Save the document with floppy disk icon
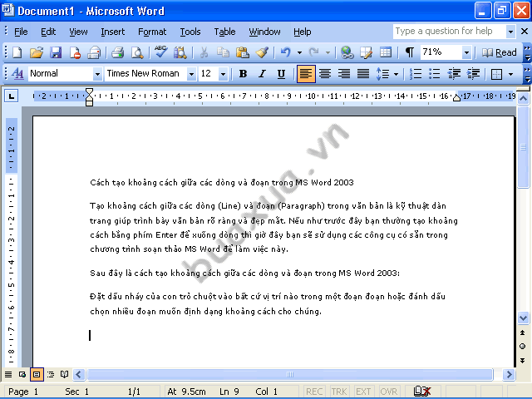 point(56,52)
